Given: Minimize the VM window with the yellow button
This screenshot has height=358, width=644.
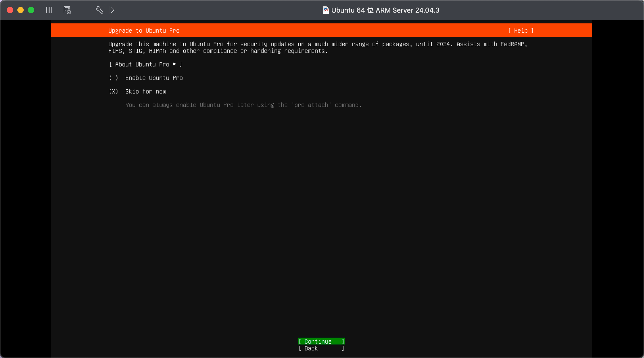Looking at the screenshot, I should (x=21, y=10).
